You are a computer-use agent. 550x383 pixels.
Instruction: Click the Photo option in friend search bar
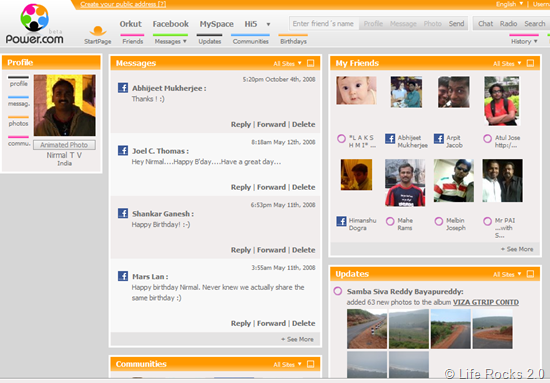pos(432,23)
